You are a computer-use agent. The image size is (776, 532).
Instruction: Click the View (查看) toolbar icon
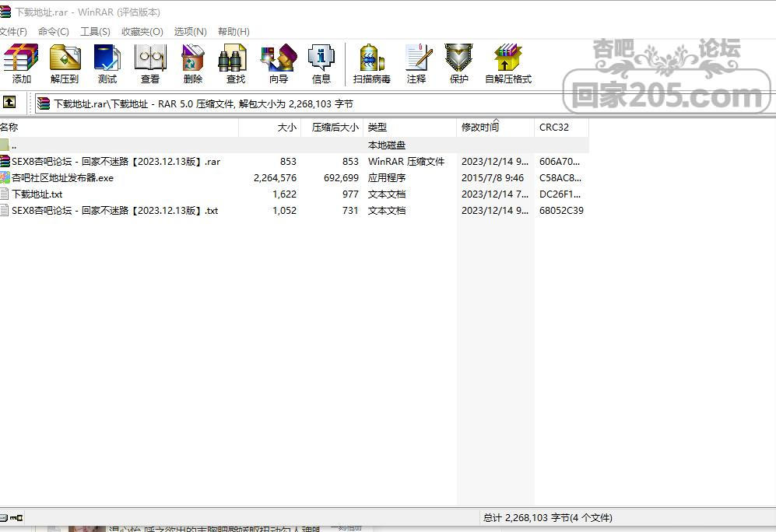click(x=150, y=63)
